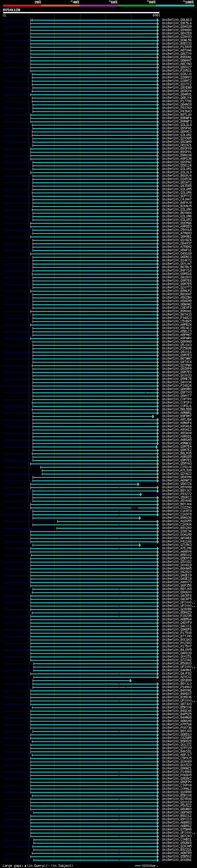Screen dimensions: 197x868
Task: Select the UniRef100_C0PQJ1 label
Action: 177,406
